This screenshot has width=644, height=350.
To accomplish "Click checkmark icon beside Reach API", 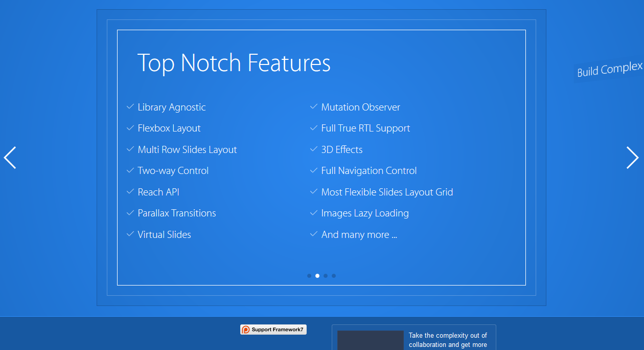I will coord(130,191).
